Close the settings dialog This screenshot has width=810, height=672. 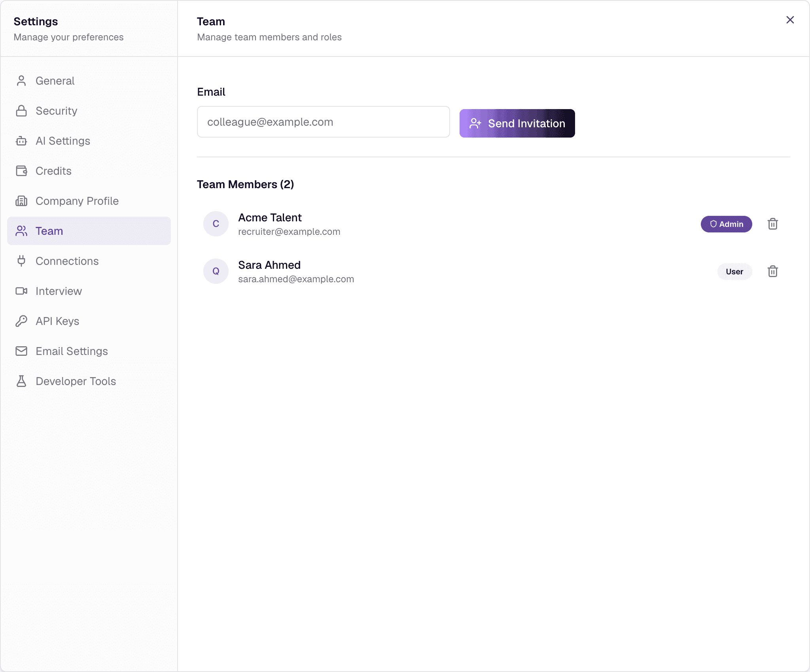[790, 20]
